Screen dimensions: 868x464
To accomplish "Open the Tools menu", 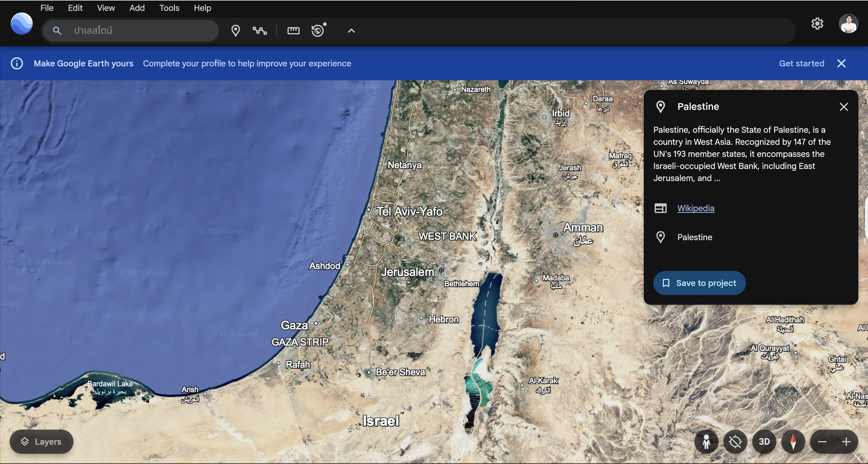I will point(169,8).
